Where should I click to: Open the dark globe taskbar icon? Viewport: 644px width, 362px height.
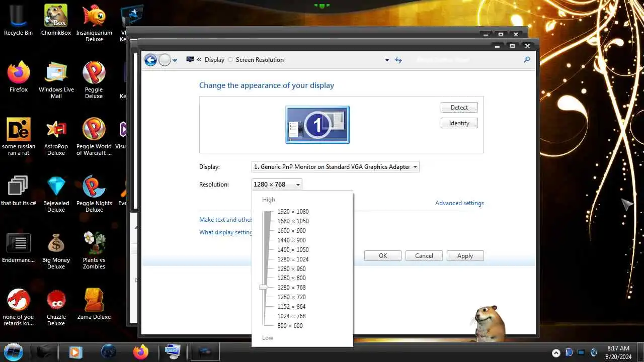tap(109, 352)
